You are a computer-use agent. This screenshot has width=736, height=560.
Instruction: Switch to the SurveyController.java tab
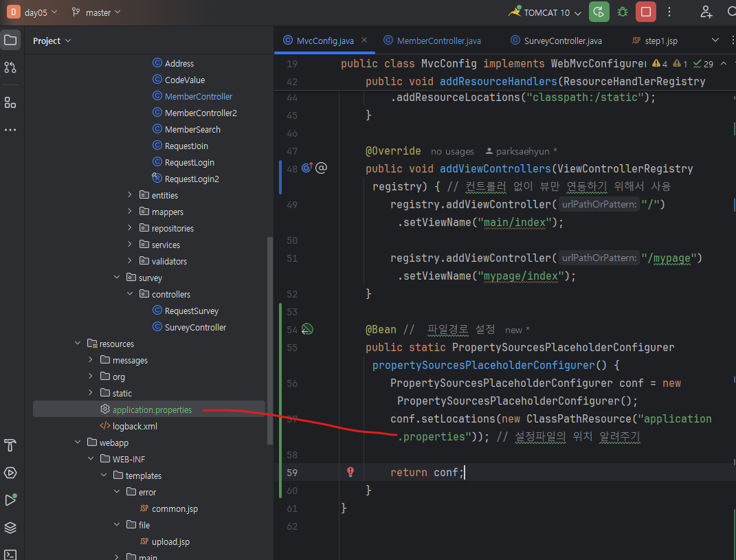point(556,41)
